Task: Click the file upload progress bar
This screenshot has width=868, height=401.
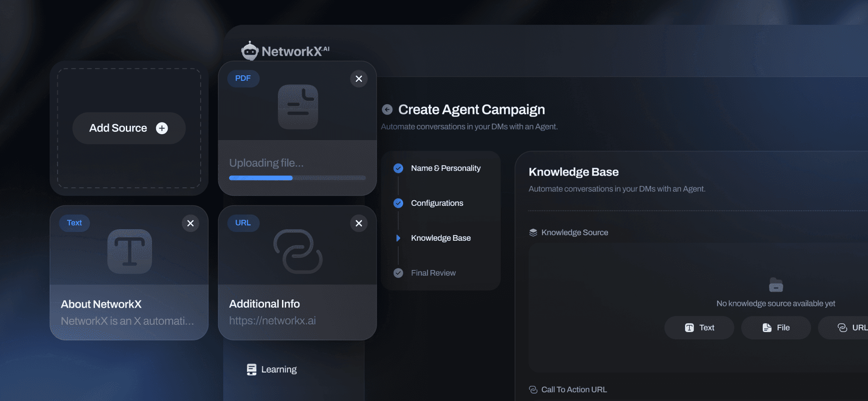Action: [x=298, y=178]
